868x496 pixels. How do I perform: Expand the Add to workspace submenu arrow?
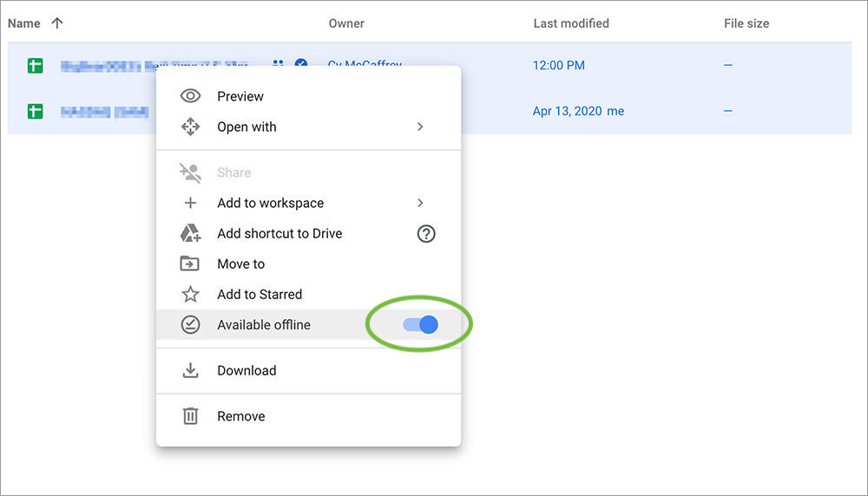(420, 203)
